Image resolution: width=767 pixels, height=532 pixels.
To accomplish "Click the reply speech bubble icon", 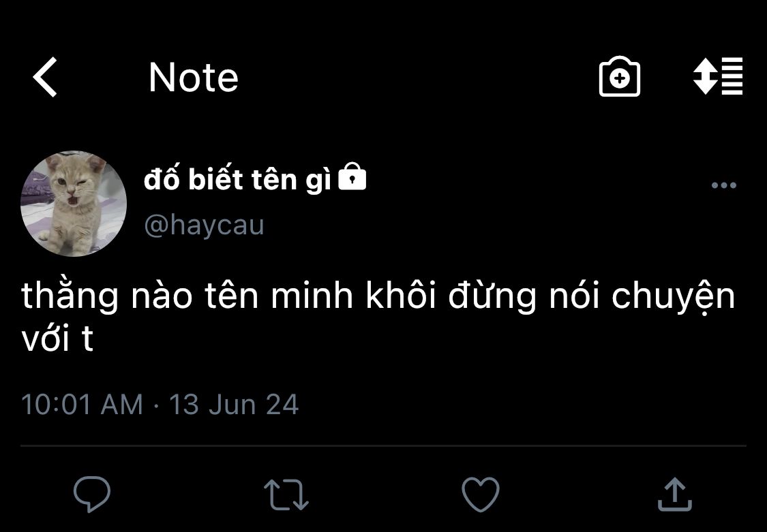I will 92,494.
